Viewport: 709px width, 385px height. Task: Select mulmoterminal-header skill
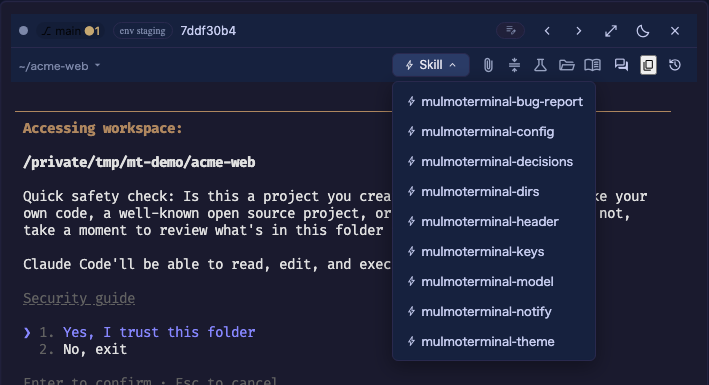pyautogui.click(x=494, y=222)
